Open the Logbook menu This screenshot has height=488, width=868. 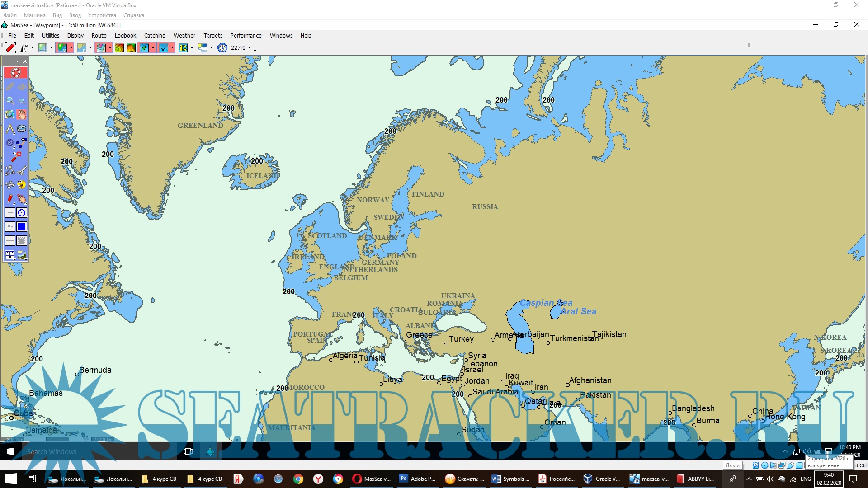coord(125,36)
